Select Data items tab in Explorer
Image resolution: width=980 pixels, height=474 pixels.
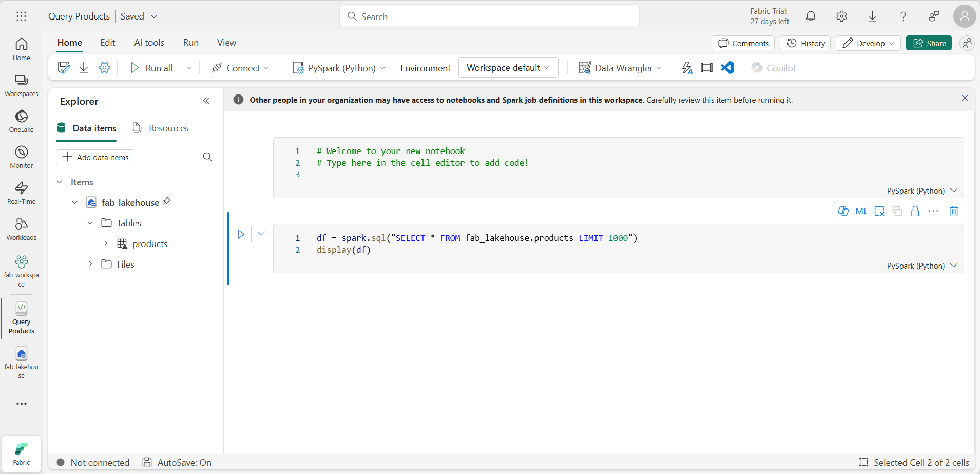86,128
